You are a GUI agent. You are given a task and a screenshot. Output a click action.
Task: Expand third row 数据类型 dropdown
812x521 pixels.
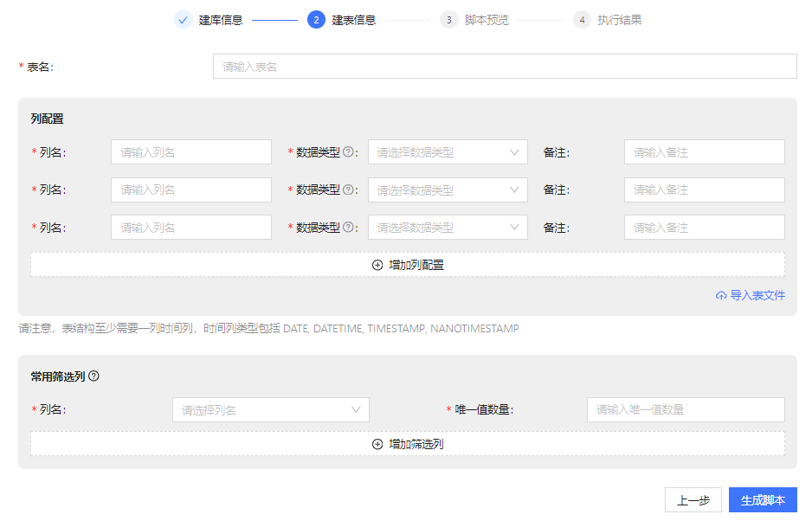pyautogui.click(x=448, y=228)
